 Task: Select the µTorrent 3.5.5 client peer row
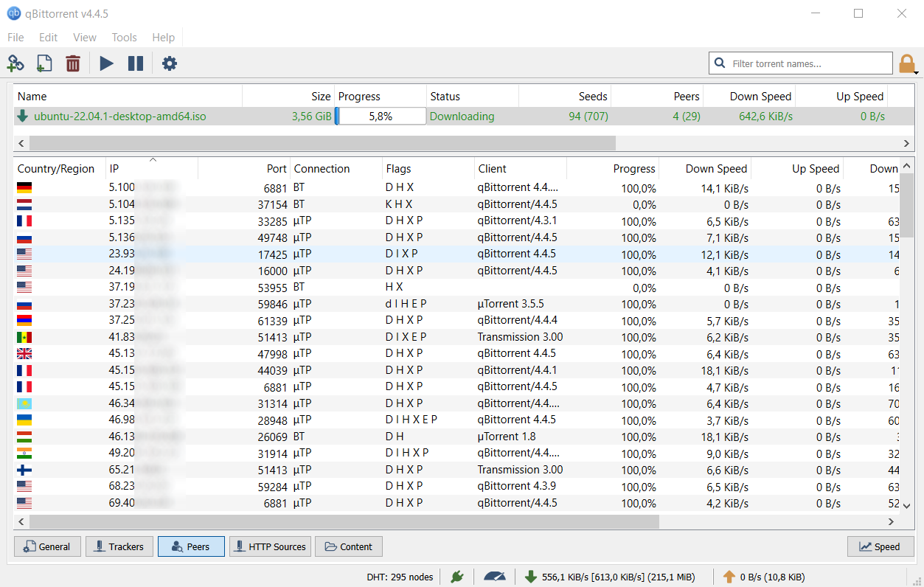[x=457, y=304]
